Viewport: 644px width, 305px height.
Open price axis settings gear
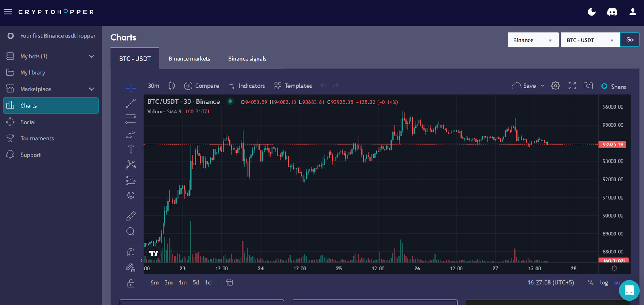pyautogui.click(x=614, y=268)
